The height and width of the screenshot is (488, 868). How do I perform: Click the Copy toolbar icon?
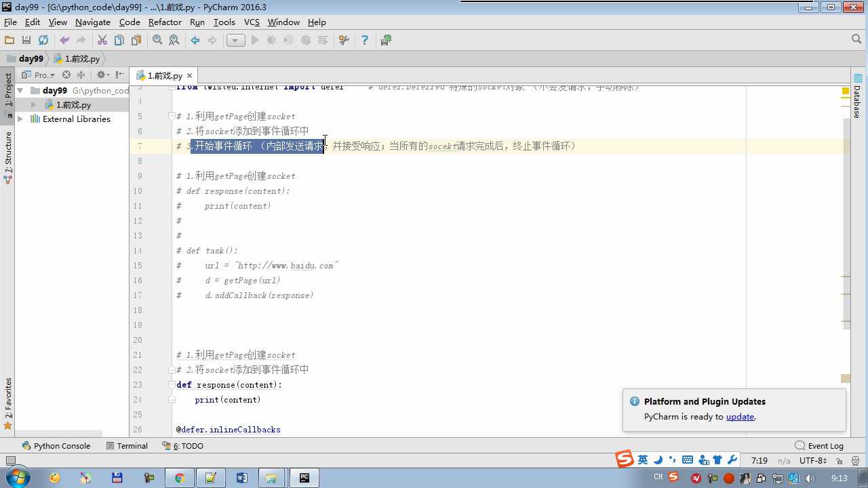coord(119,41)
